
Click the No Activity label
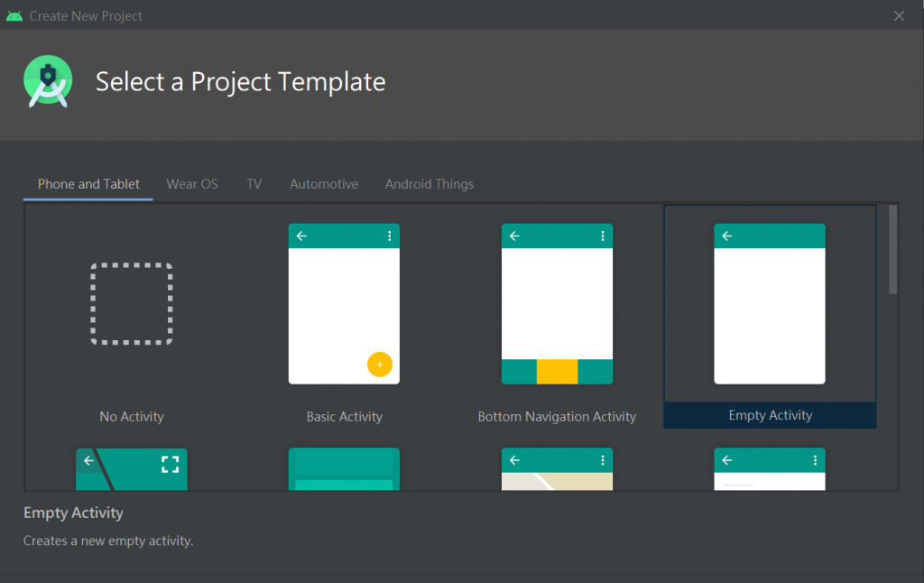(132, 417)
